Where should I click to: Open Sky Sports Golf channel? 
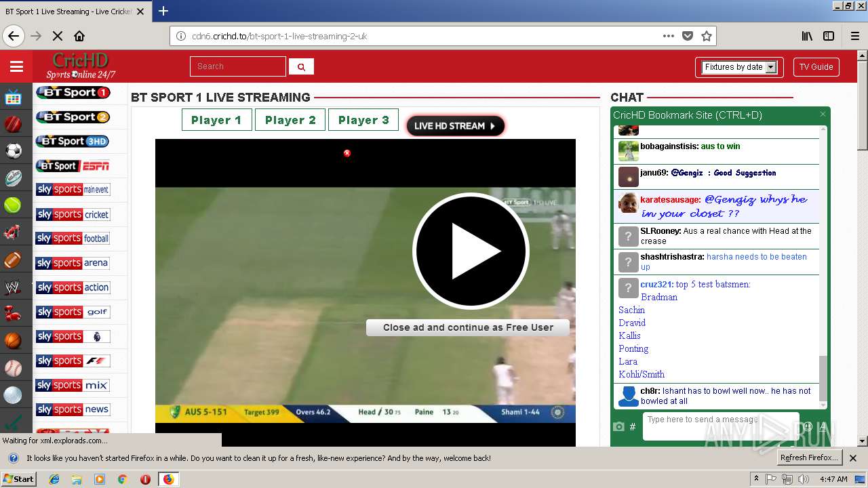[73, 312]
